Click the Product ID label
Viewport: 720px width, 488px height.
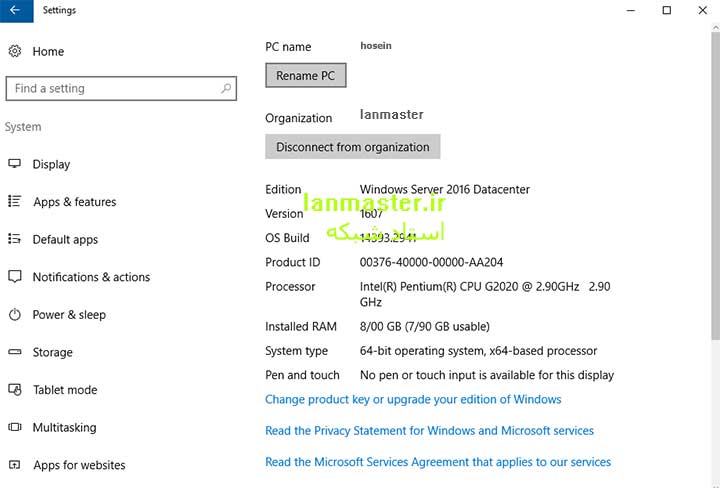(x=293, y=262)
